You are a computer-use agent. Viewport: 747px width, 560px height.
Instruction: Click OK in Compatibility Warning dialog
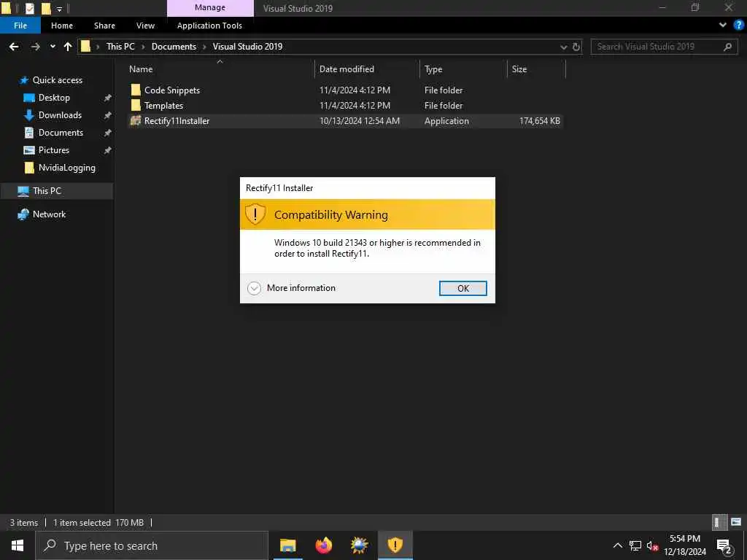[462, 288]
